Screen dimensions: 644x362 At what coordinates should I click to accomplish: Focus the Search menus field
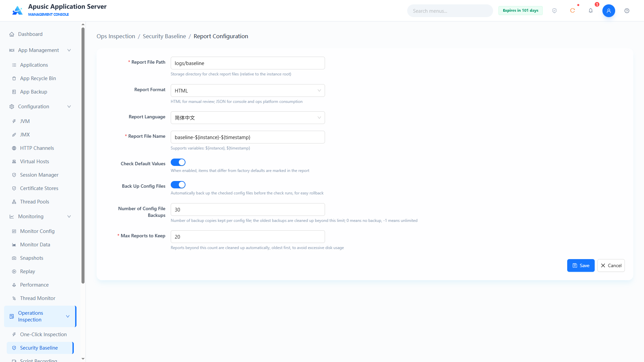pyautogui.click(x=450, y=11)
